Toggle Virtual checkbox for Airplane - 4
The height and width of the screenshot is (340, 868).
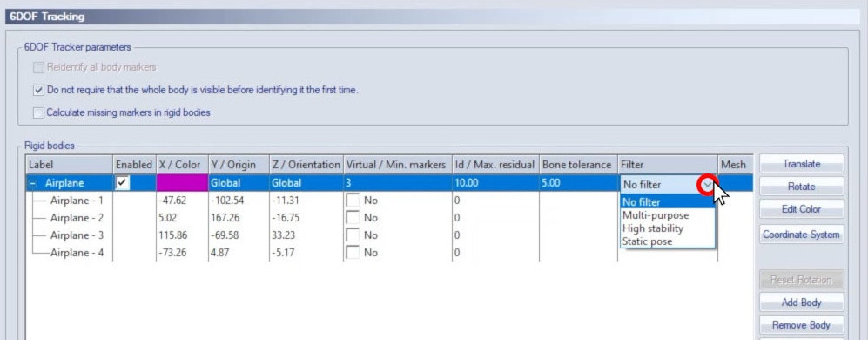point(352,253)
